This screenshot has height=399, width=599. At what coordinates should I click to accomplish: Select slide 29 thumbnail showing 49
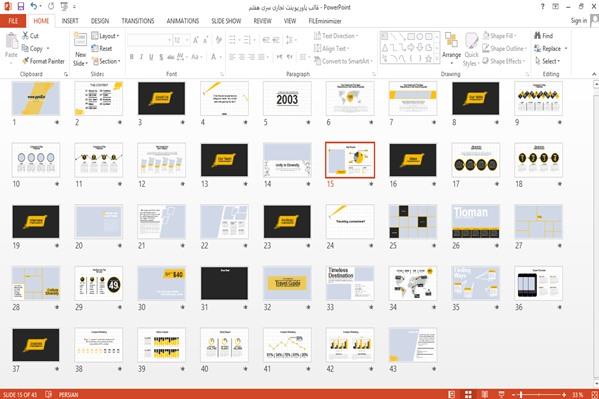point(99,283)
